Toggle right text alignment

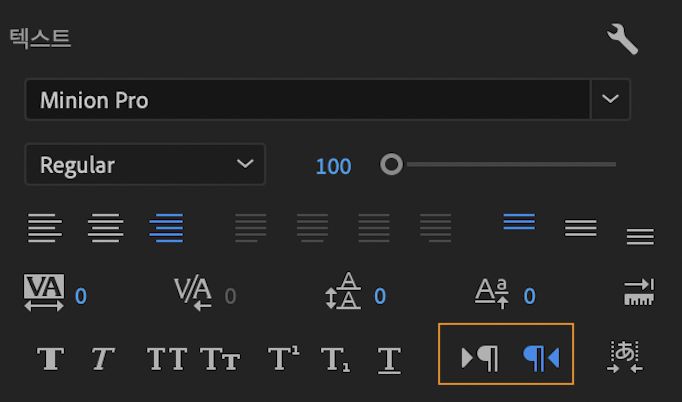tap(166, 228)
